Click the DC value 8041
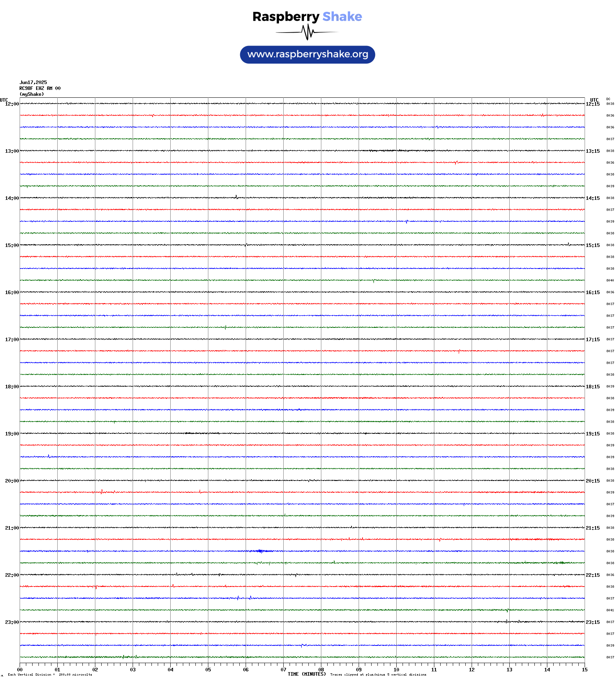 coord(610,610)
